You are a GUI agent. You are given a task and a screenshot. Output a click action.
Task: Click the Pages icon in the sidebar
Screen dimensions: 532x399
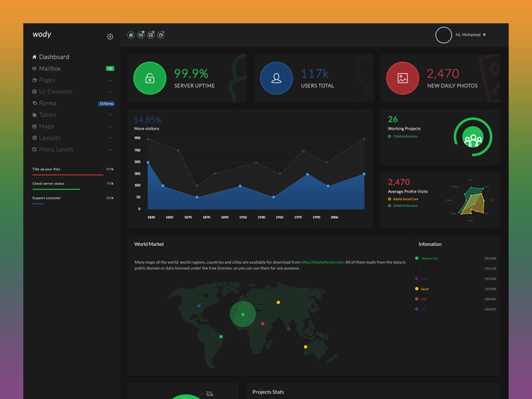[35, 80]
